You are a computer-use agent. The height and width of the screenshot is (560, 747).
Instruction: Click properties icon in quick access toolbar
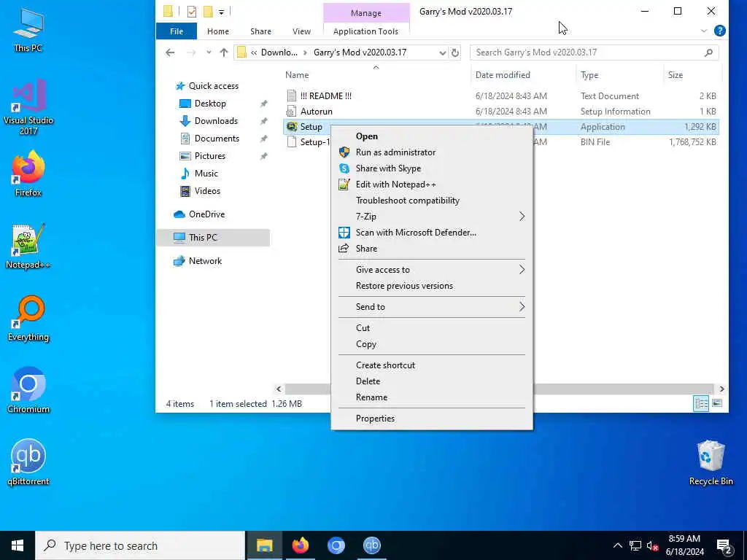(x=192, y=12)
